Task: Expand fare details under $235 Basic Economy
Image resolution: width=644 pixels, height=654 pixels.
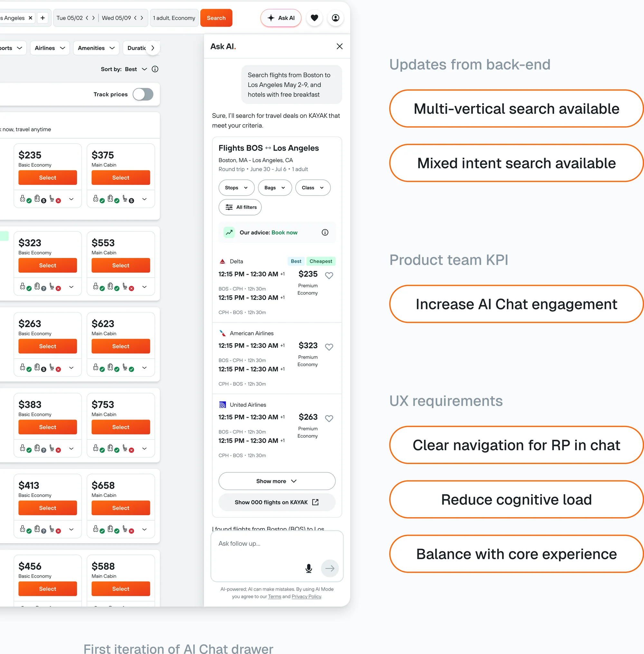Action: click(x=71, y=199)
